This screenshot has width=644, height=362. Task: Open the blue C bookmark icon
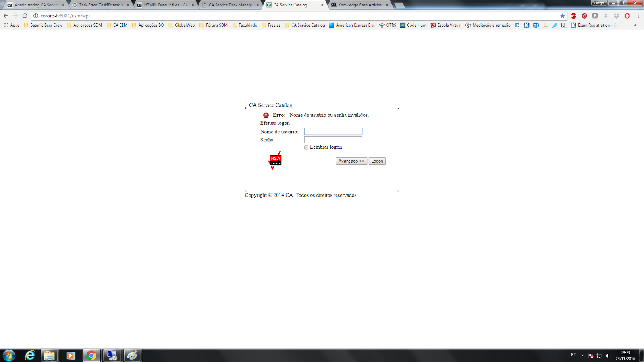pos(517,25)
